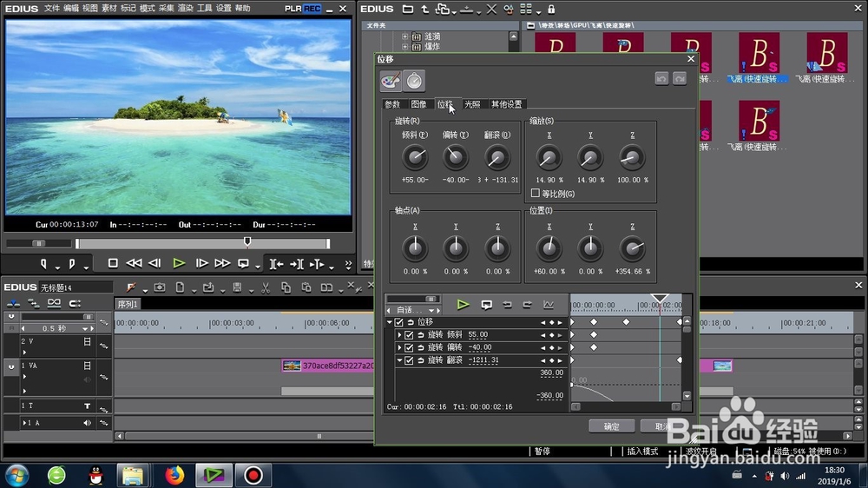Toggle the 等比例 checkbox under scale
868x488 pixels.
click(x=536, y=194)
